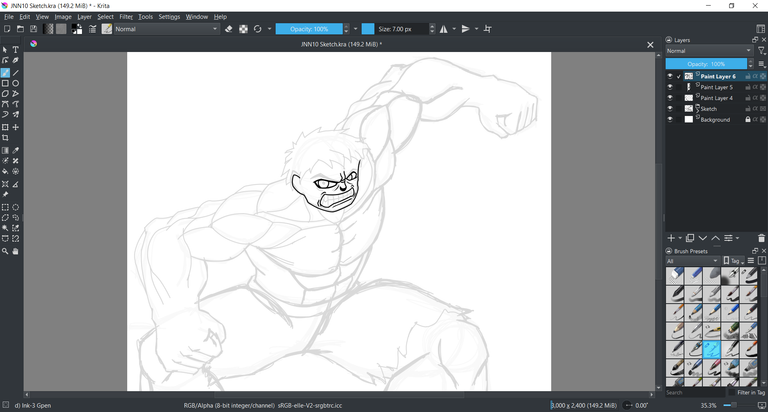Hide the Sketch layer
This screenshot has width=768, height=412.
point(670,108)
